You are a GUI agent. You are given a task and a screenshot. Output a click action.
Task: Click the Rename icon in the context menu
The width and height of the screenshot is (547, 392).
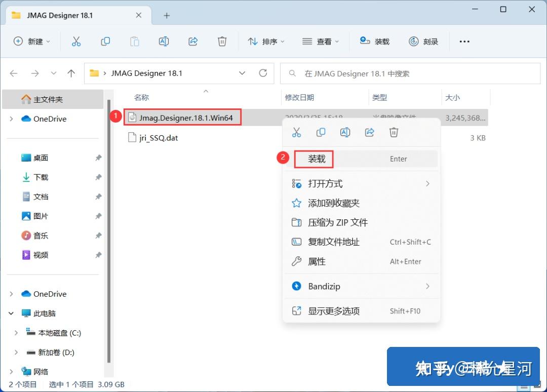click(x=345, y=132)
